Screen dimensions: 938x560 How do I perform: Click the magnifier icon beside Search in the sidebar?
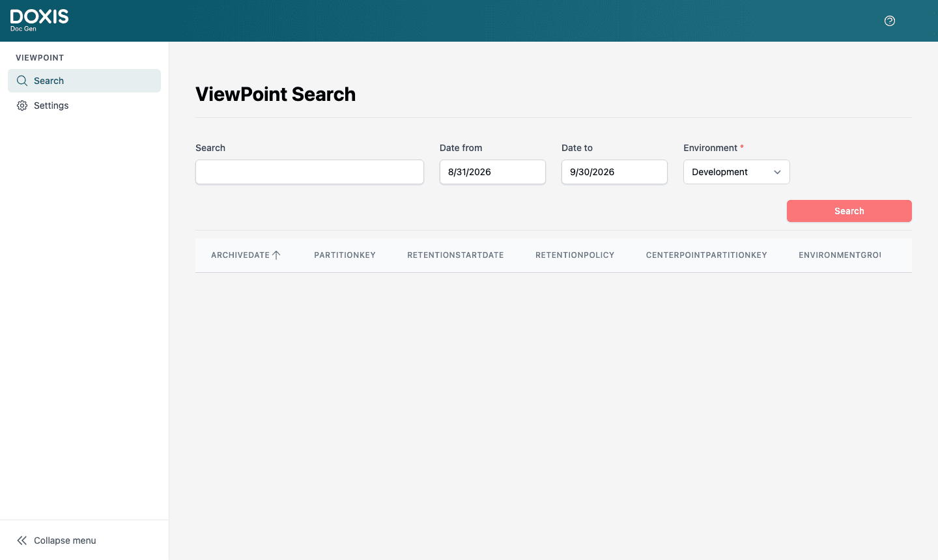tap(22, 81)
